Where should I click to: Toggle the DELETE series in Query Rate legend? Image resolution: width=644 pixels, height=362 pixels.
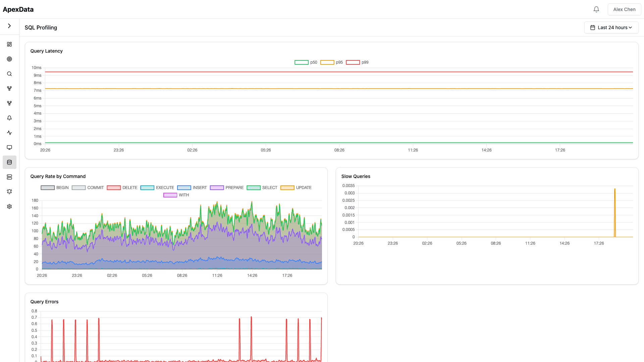coord(122,187)
